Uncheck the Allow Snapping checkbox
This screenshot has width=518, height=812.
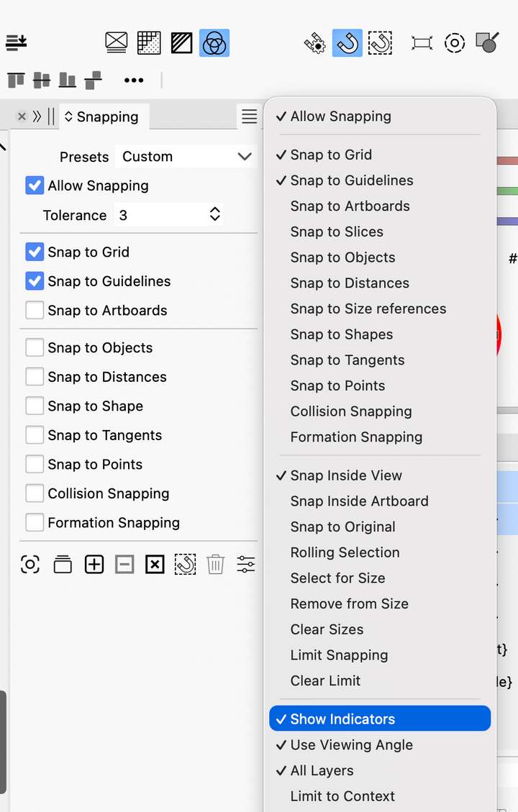pos(35,186)
